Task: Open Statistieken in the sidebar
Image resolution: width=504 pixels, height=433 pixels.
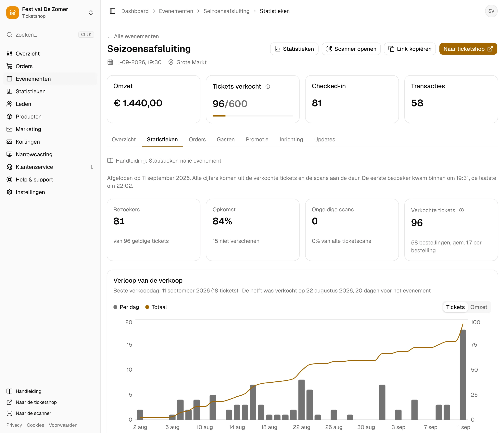Action: pyautogui.click(x=50, y=91)
